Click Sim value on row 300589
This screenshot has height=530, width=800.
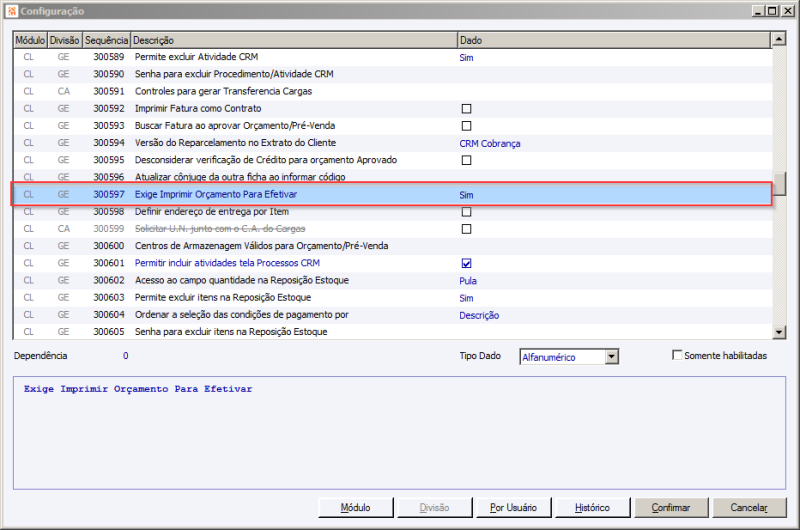(466, 58)
